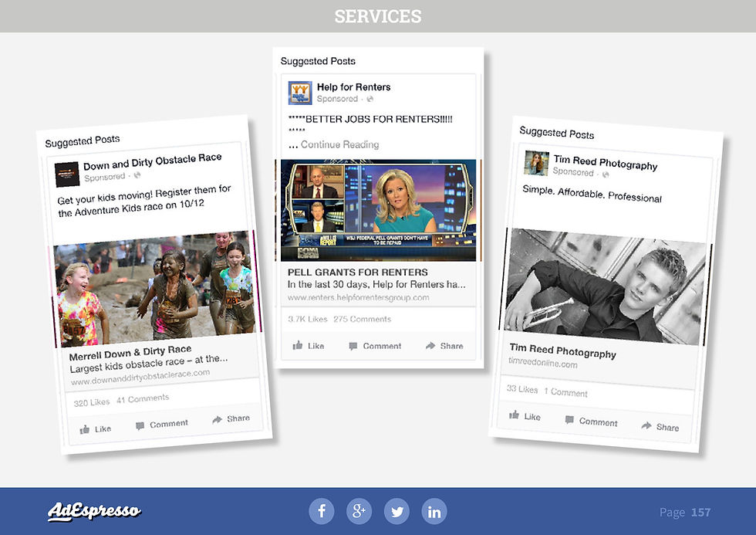Viewport: 756px width, 535px height.
Task: Like the Tim Reed Photography post
Action: point(525,416)
